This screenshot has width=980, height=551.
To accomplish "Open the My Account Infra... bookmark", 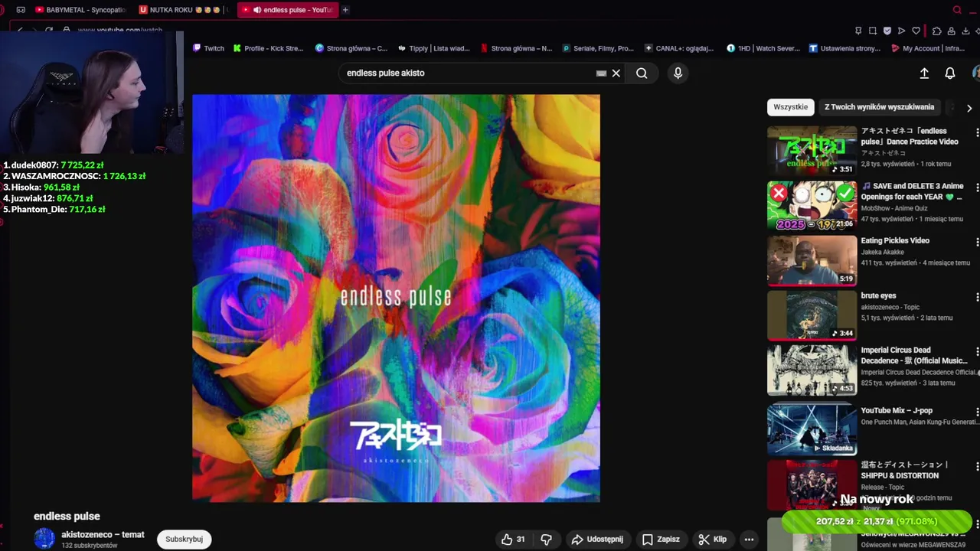I will [x=928, y=48].
